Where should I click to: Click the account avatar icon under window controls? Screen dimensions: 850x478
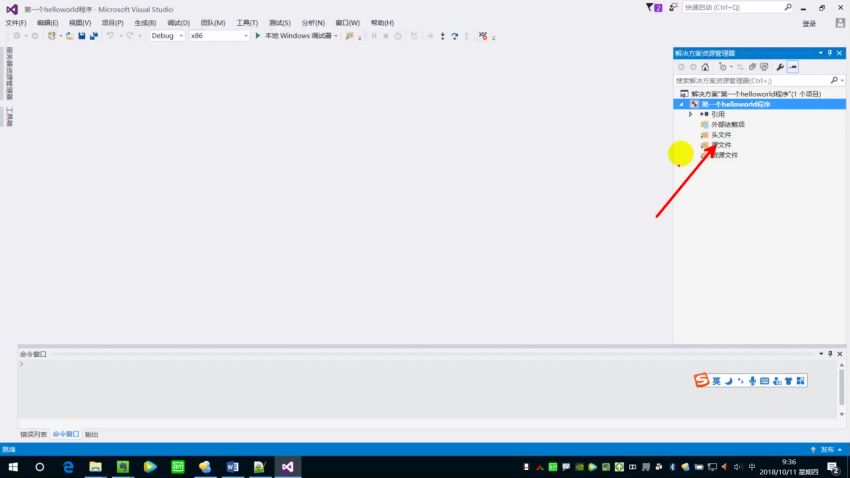click(840, 23)
